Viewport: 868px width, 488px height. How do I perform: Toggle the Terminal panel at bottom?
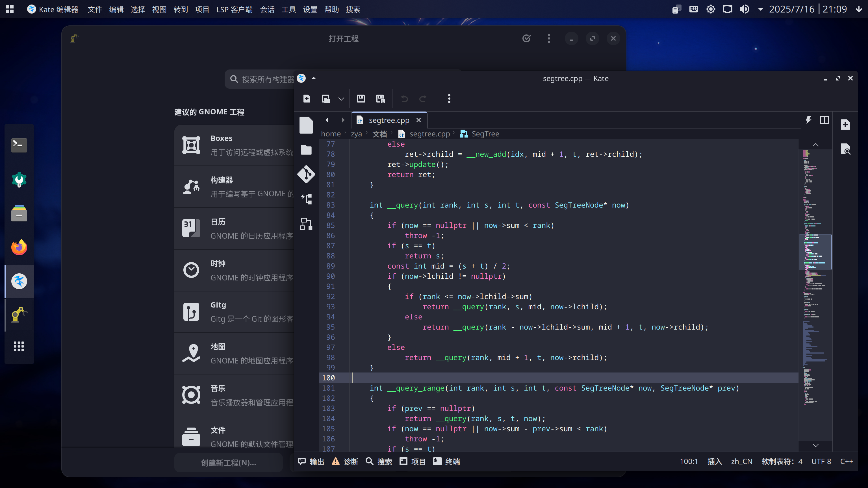coord(446,461)
